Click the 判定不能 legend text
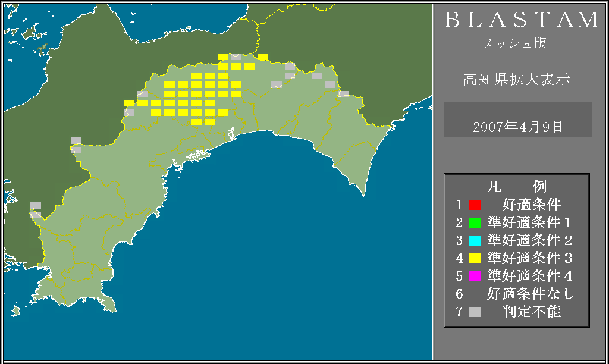This screenshot has width=609, height=364. (x=532, y=312)
